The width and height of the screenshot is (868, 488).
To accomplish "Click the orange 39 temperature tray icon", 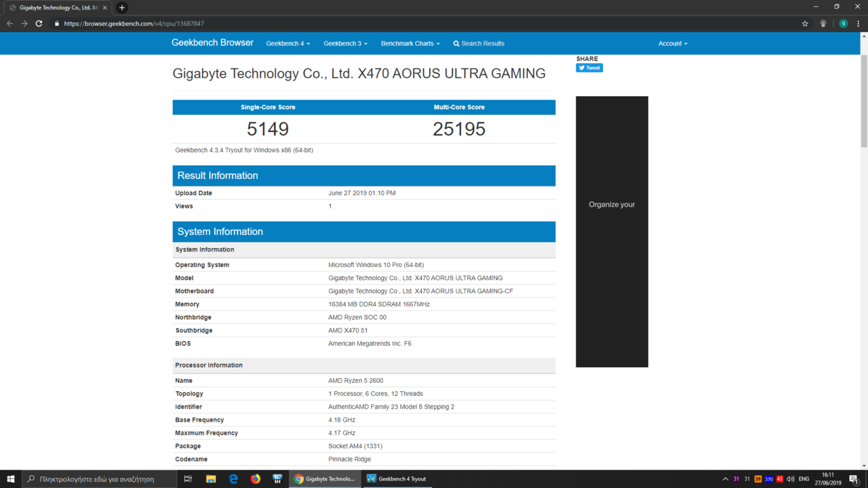I will (757, 479).
